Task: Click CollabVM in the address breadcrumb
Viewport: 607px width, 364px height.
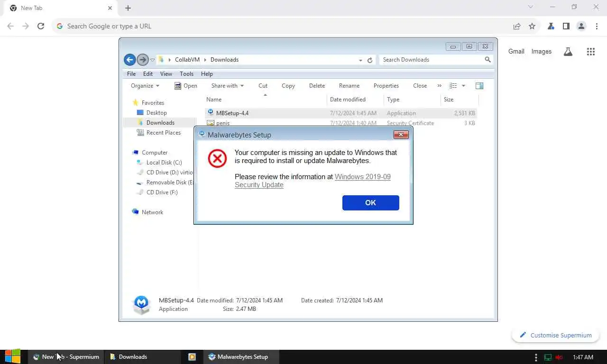Action: click(x=187, y=60)
